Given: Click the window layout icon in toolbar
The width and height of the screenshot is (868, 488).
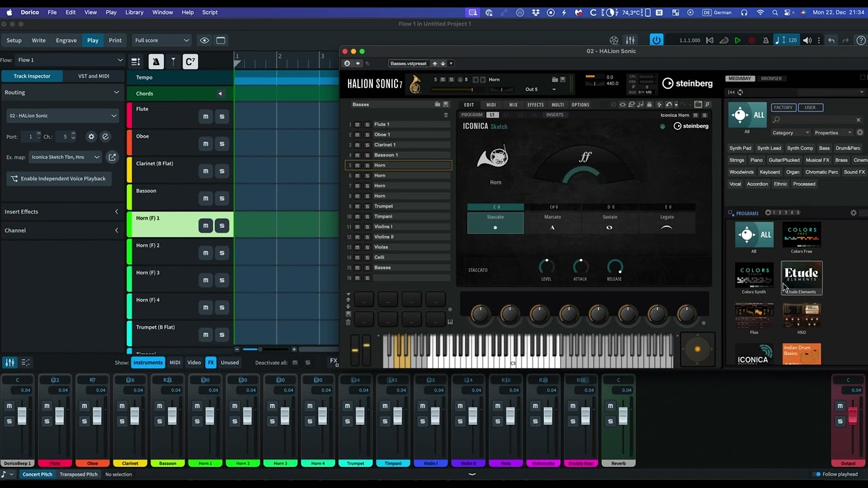Looking at the screenshot, I should pos(220,41).
